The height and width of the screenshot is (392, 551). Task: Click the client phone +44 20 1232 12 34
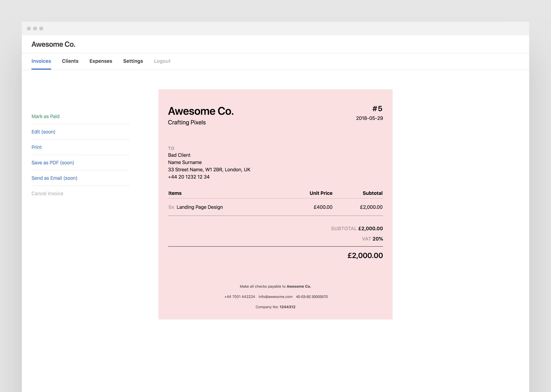[189, 177]
